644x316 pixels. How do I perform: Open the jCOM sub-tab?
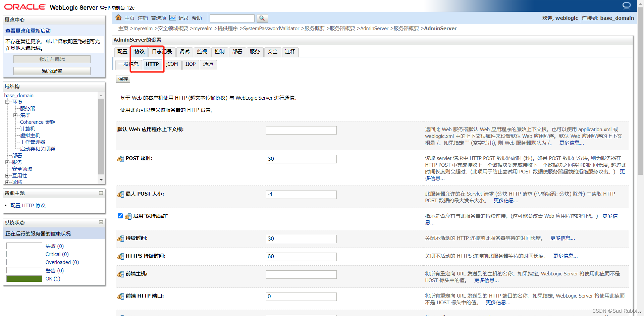[172, 64]
